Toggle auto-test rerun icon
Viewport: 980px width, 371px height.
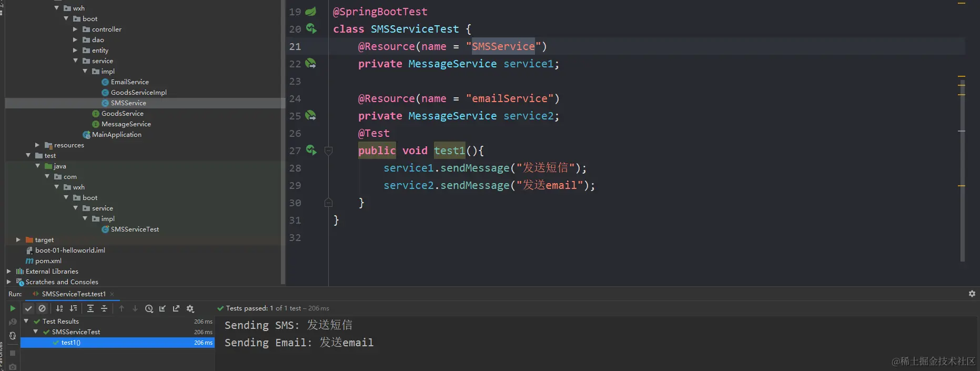click(x=13, y=336)
